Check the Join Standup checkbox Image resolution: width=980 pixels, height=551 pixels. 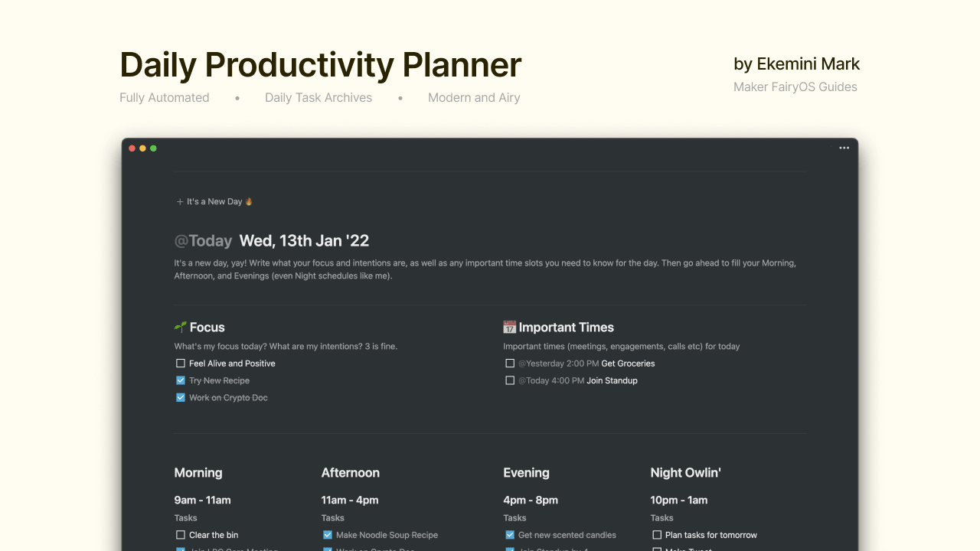click(510, 380)
